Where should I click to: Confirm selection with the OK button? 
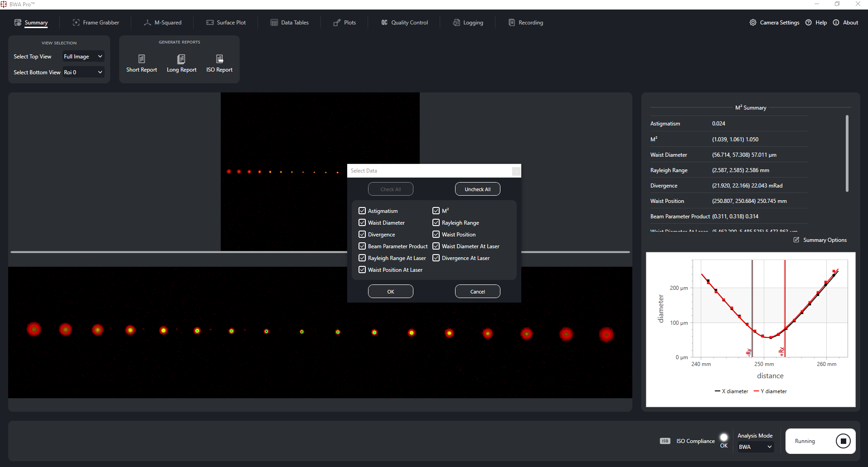(390, 292)
